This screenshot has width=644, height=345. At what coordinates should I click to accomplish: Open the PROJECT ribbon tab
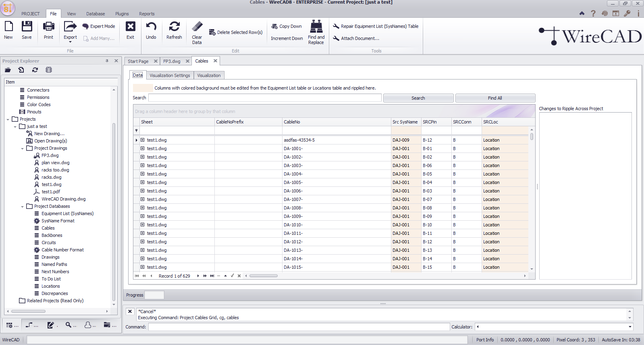pyautogui.click(x=31, y=14)
